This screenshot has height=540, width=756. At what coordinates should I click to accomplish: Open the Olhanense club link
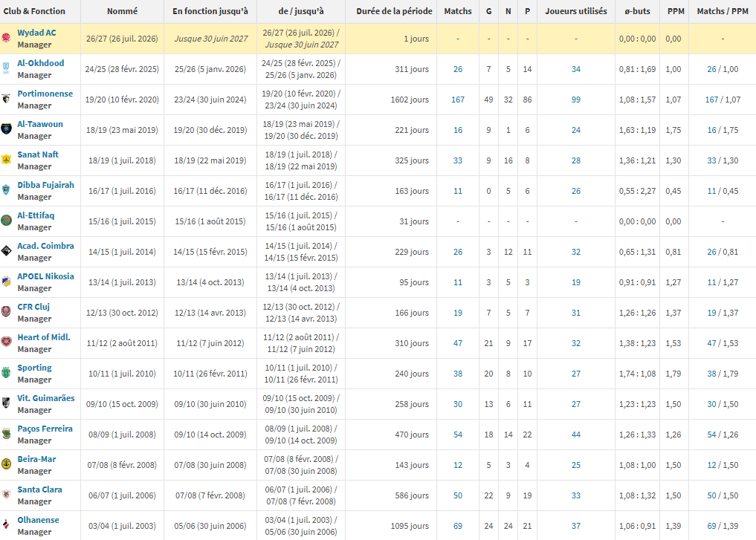[x=38, y=520]
